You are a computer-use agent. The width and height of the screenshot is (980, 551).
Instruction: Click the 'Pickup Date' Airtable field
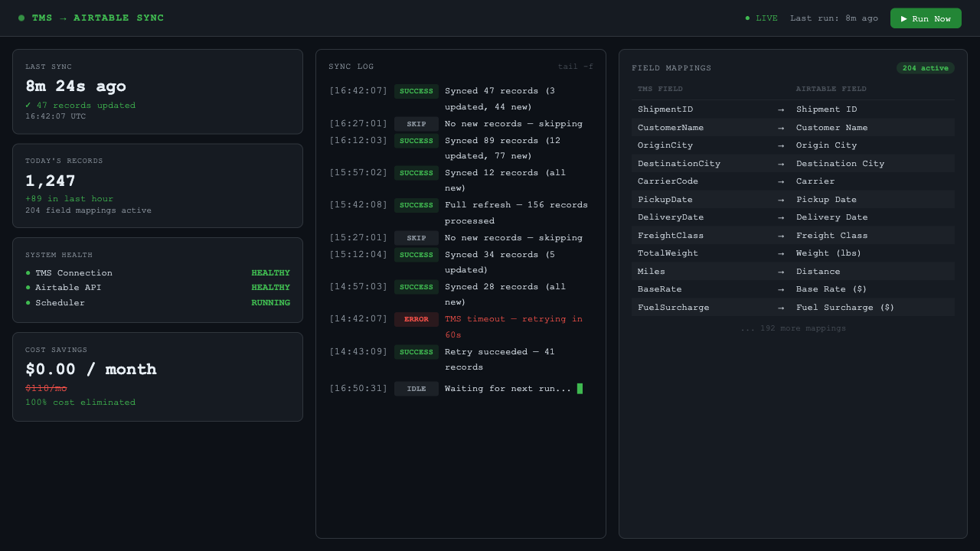click(826, 200)
